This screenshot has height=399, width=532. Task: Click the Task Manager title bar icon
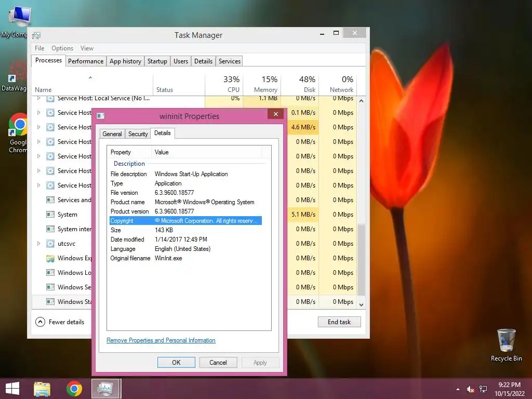(x=36, y=35)
